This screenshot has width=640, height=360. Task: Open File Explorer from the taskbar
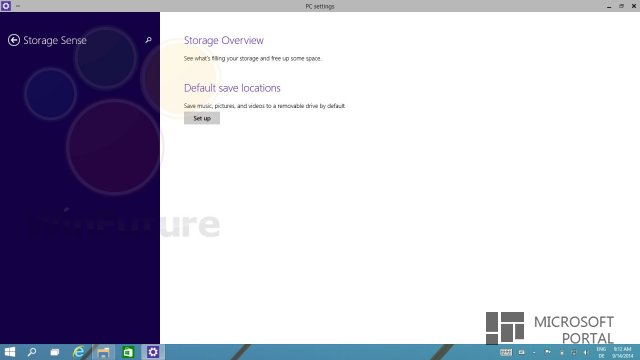pyautogui.click(x=103, y=352)
